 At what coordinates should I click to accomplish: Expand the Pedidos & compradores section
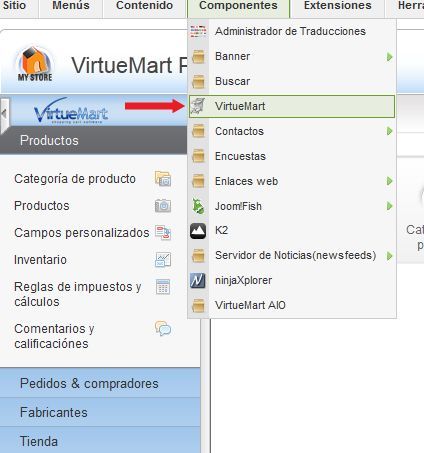[100, 383]
